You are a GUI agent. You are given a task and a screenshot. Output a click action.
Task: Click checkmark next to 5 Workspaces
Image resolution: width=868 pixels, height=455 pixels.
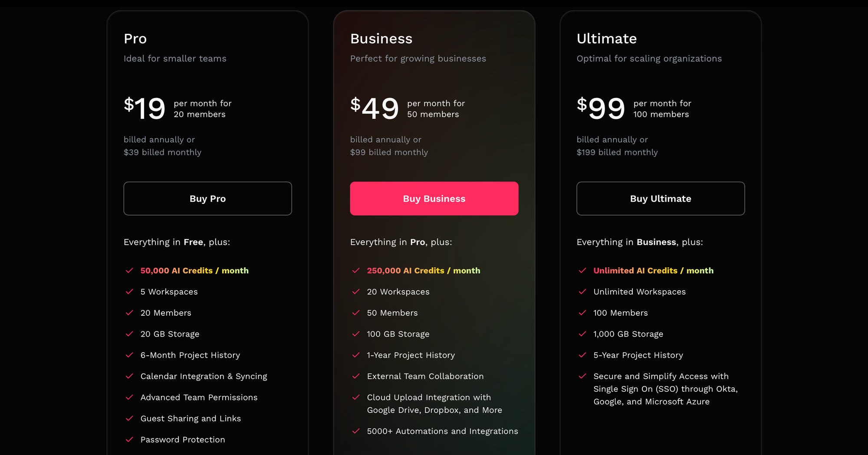point(129,291)
